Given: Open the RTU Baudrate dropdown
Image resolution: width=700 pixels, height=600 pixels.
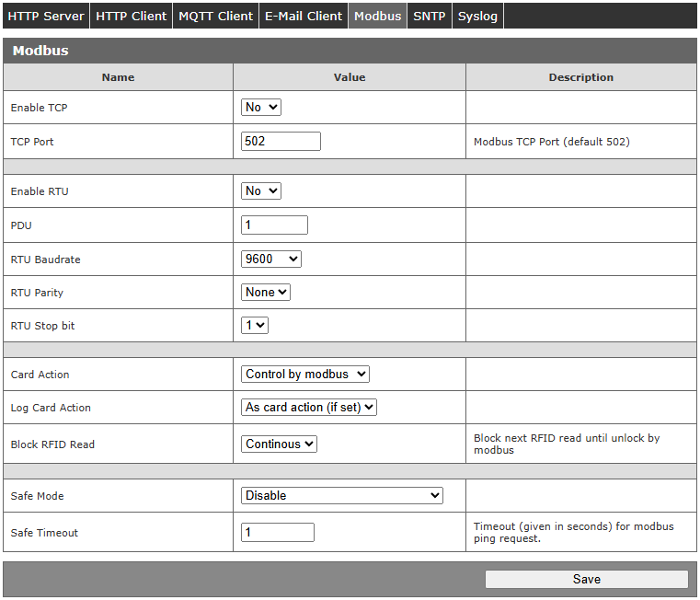Looking at the screenshot, I should pyautogui.click(x=271, y=260).
